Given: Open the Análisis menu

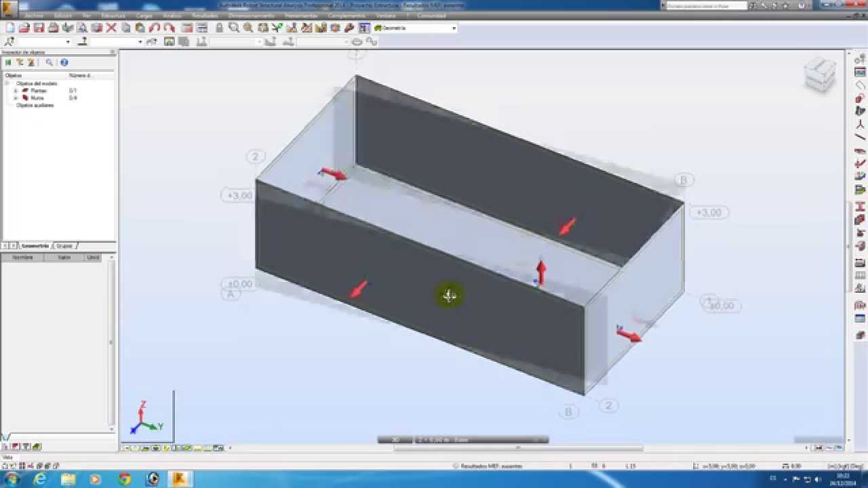Looking at the screenshot, I should tap(171, 16).
